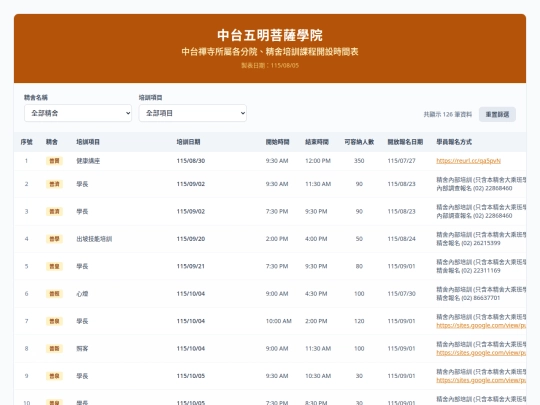Click the training date 115/10/04 in row 6

coord(191,294)
